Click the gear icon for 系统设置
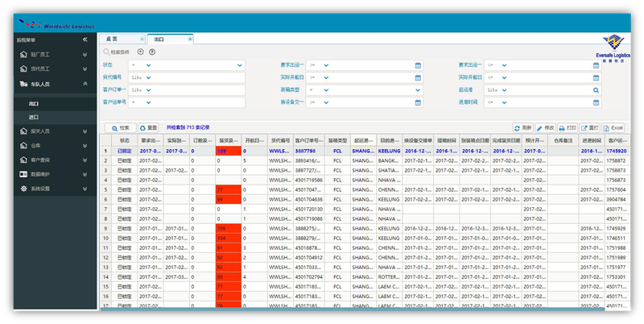This screenshot has width=644, height=324. (23, 189)
